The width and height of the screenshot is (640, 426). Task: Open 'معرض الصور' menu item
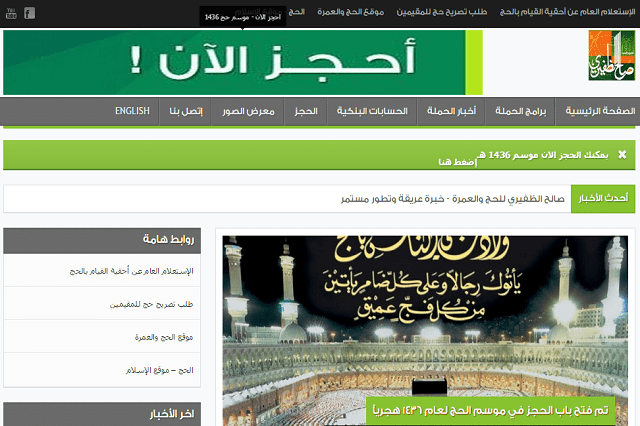tap(248, 111)
